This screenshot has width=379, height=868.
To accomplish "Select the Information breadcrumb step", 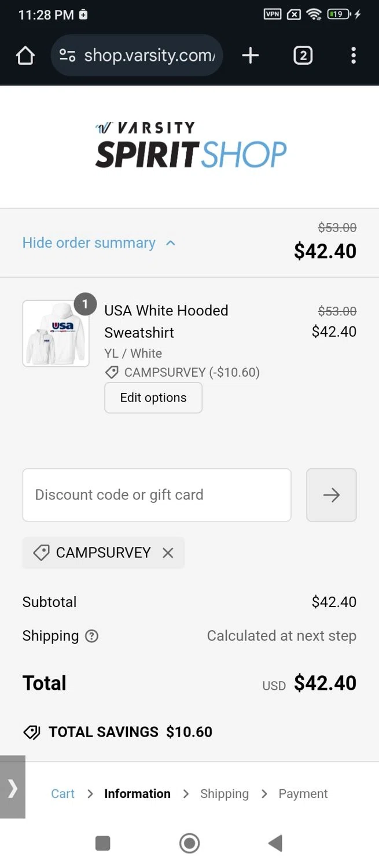I will click(x=137, y=794).
